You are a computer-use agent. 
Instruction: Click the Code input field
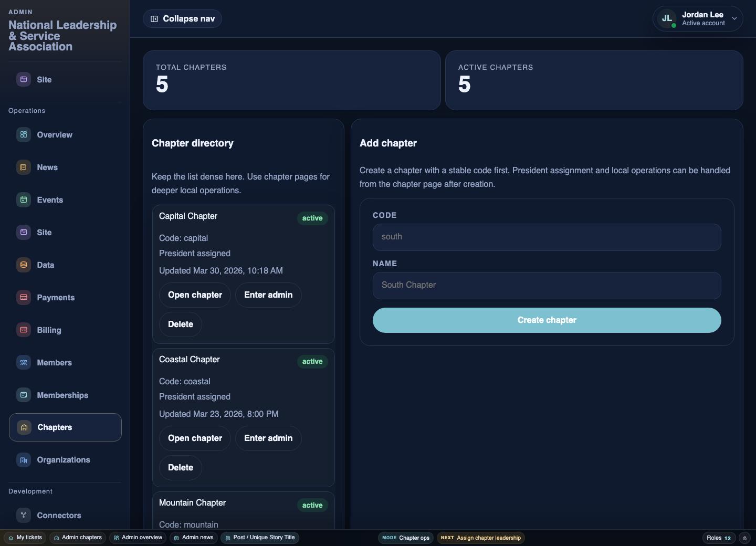tap(547, 237)
